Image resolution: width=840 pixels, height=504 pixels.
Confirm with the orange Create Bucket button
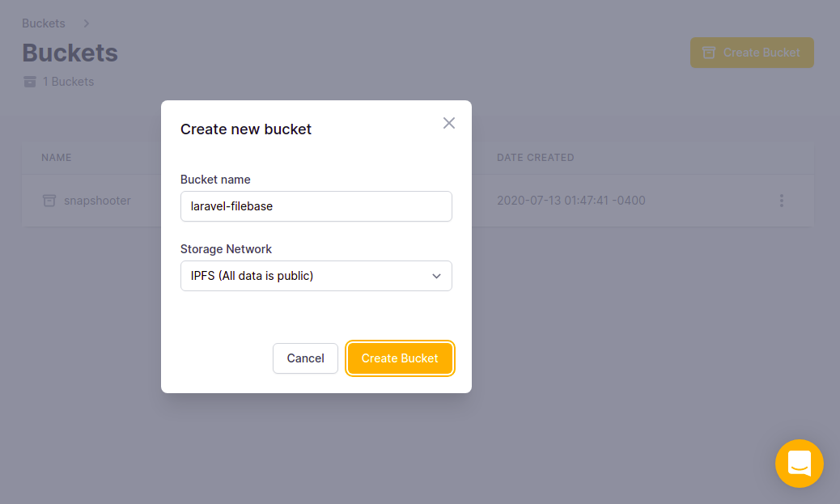[400, 358]
